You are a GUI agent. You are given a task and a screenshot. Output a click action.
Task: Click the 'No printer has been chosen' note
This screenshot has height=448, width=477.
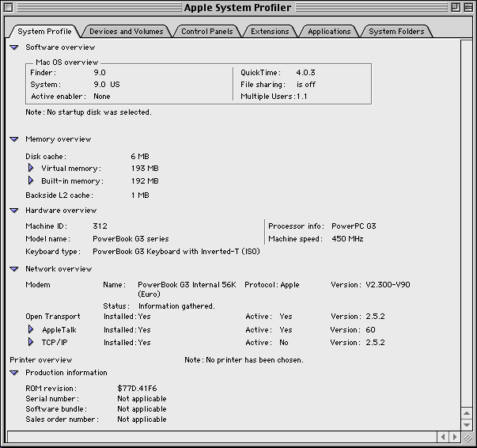point(244,360)
